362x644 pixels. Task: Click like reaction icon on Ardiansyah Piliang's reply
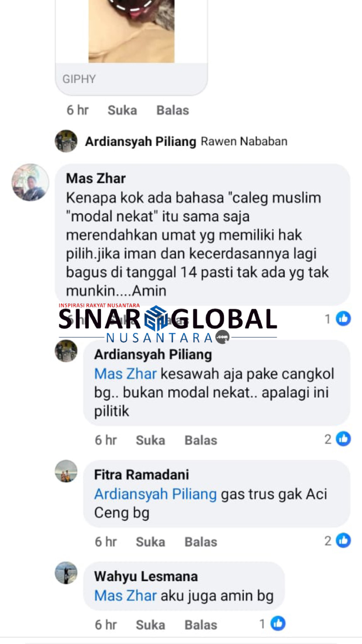pyautogui.click(x=343, y=439)
